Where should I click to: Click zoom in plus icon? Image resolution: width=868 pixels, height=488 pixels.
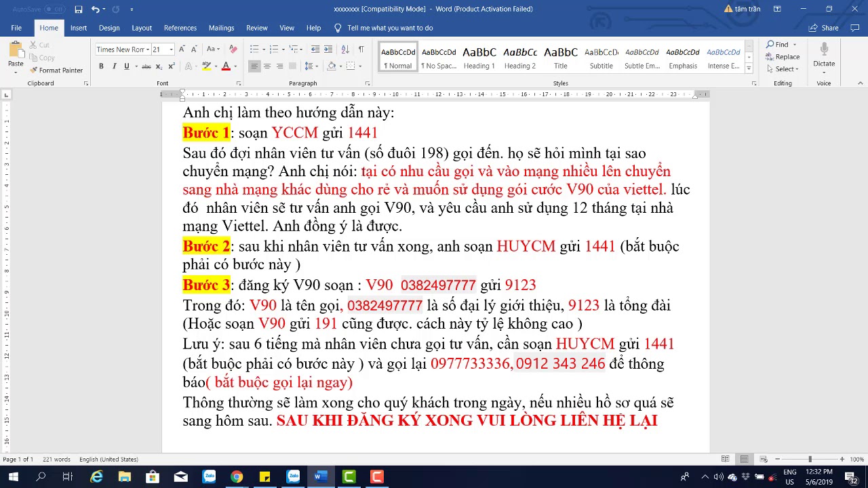(842, 460)
